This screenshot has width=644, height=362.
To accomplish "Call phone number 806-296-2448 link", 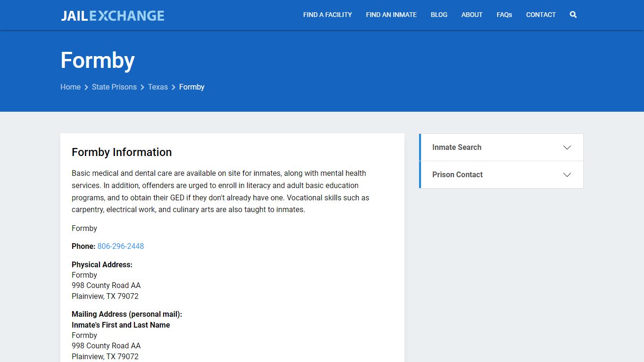I will point(121,246).
